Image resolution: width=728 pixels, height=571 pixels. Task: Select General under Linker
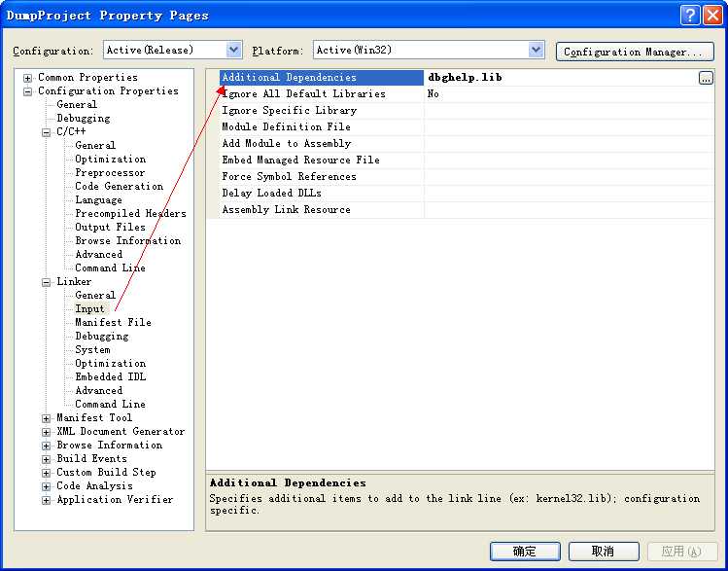(x=95, y=295)
